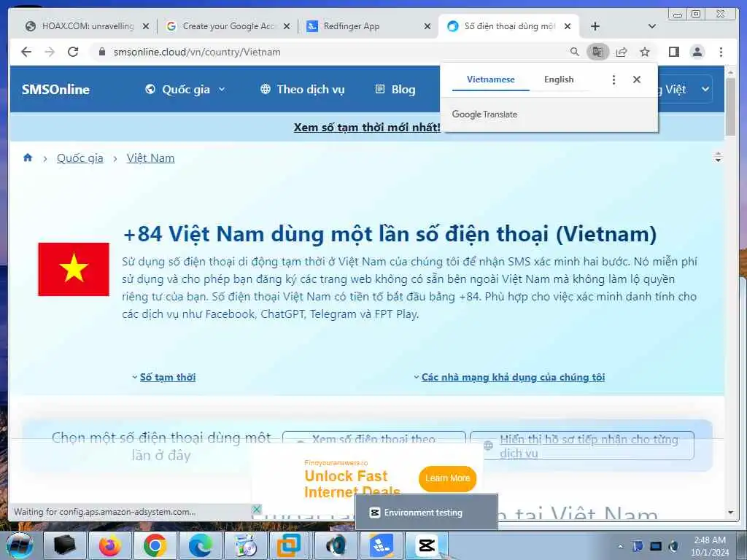
Task: Jump to Số tạm thời section
Action: click(168, 377)
